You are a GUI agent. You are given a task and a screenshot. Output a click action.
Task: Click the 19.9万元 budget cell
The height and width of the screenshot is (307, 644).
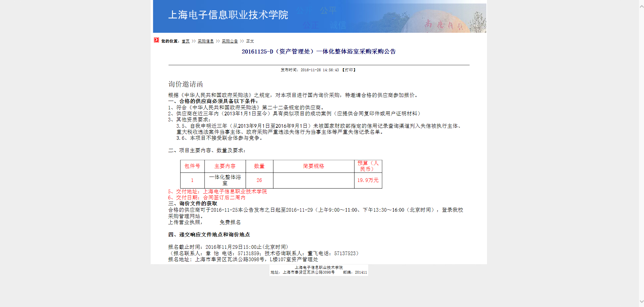tap(368, 180)
